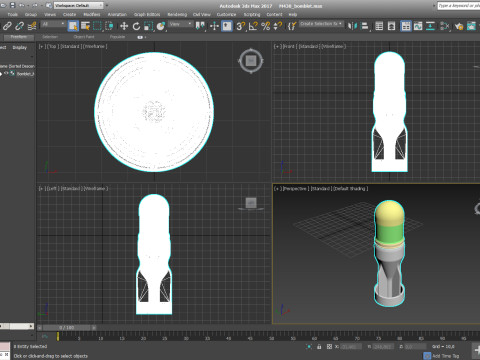
Task: Open the Rendered Frame Window icon
Action: pos(471,26)
